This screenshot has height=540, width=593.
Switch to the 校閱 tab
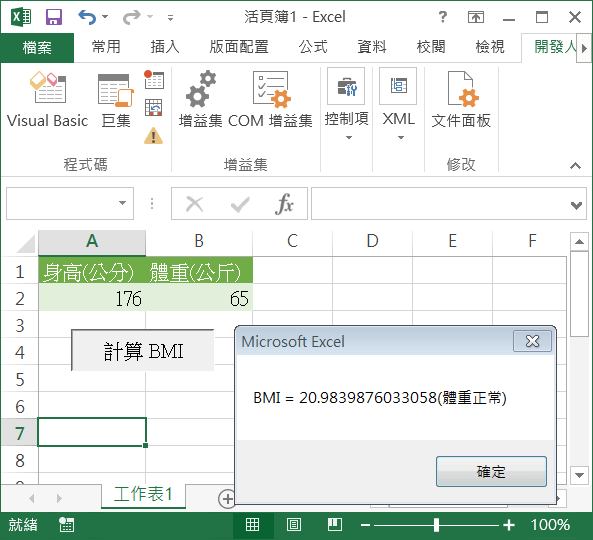(431, 47)
